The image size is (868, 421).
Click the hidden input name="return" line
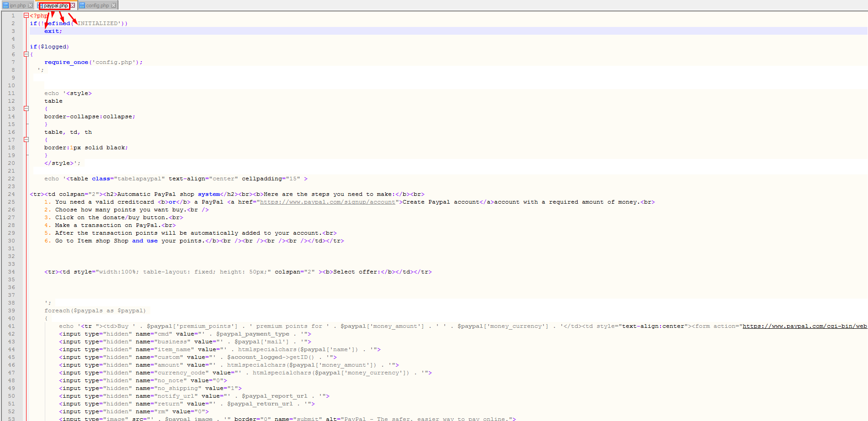(x=187, y=404)
